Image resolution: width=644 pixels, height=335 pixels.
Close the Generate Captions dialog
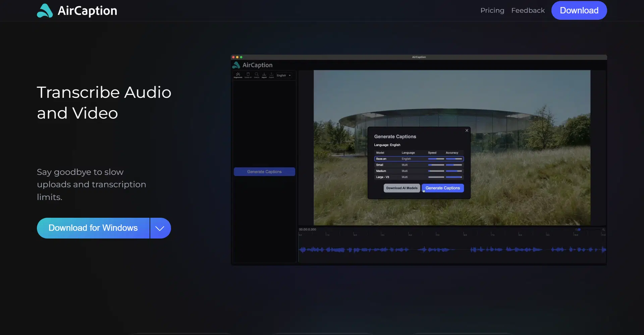[467, 131]
